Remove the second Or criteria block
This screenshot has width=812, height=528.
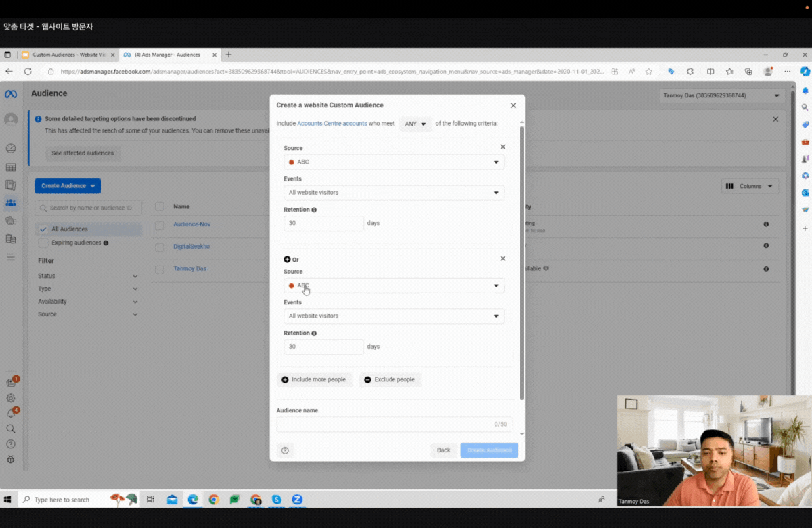pyautogui.click(x=503, y=258)
